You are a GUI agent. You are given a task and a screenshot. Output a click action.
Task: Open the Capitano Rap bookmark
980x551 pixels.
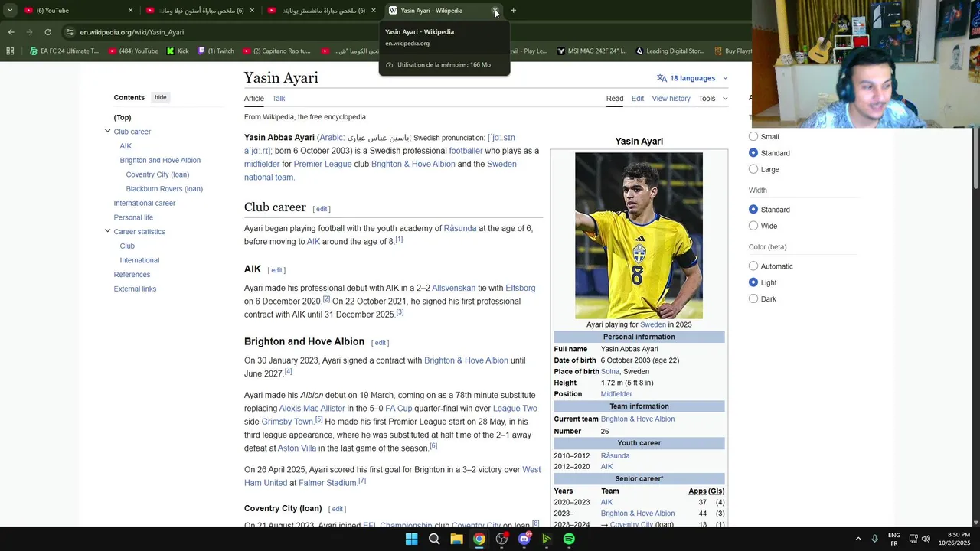click(x=276, y=51)
